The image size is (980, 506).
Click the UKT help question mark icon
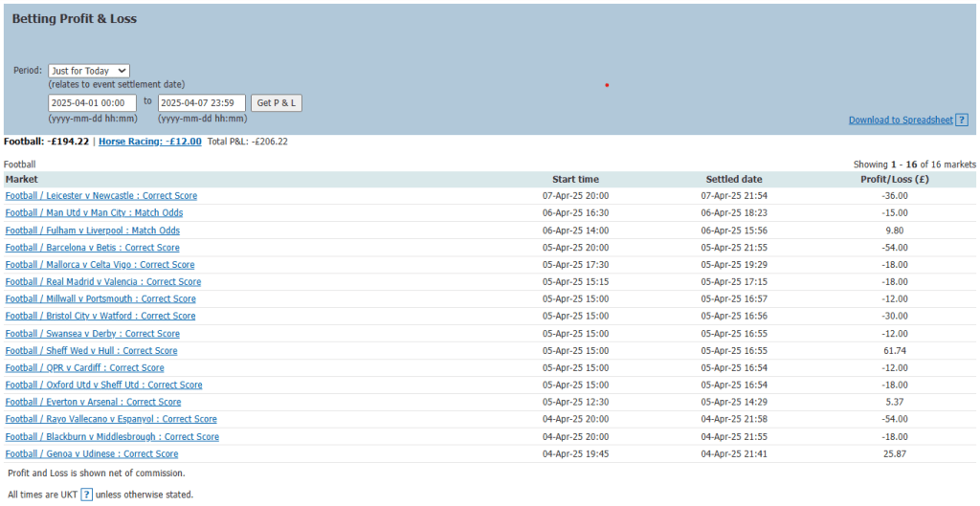pyautogui.click(x=86, y=495)
